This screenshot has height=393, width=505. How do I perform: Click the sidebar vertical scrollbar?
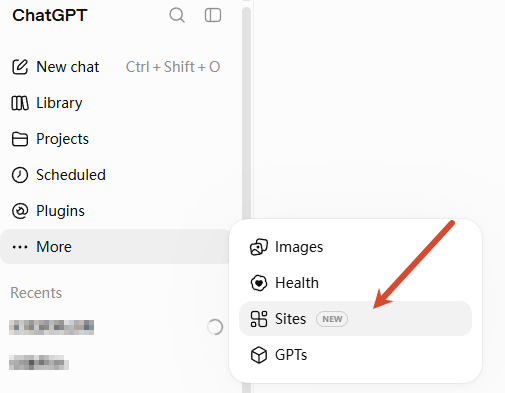[246, 113]
